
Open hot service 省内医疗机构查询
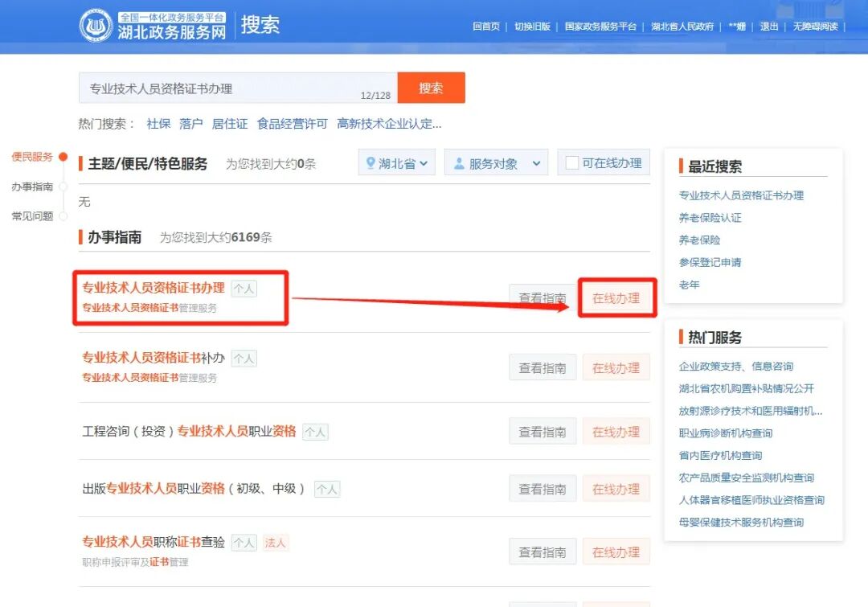coord(720,455)
